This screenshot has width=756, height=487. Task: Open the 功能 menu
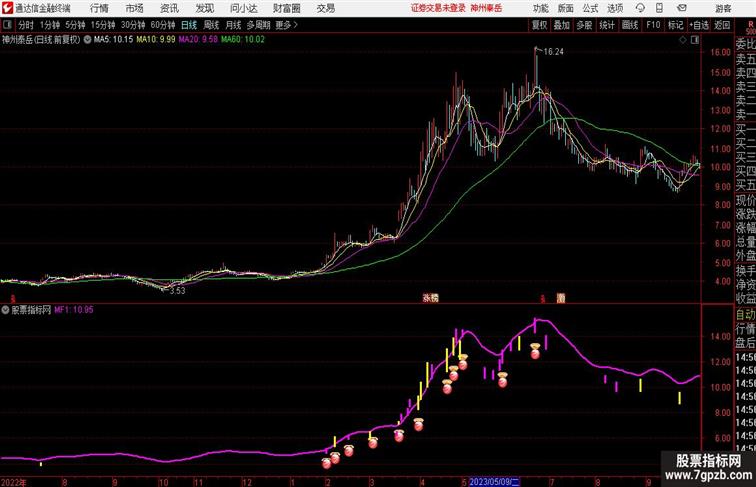click(x=540, y=8)
